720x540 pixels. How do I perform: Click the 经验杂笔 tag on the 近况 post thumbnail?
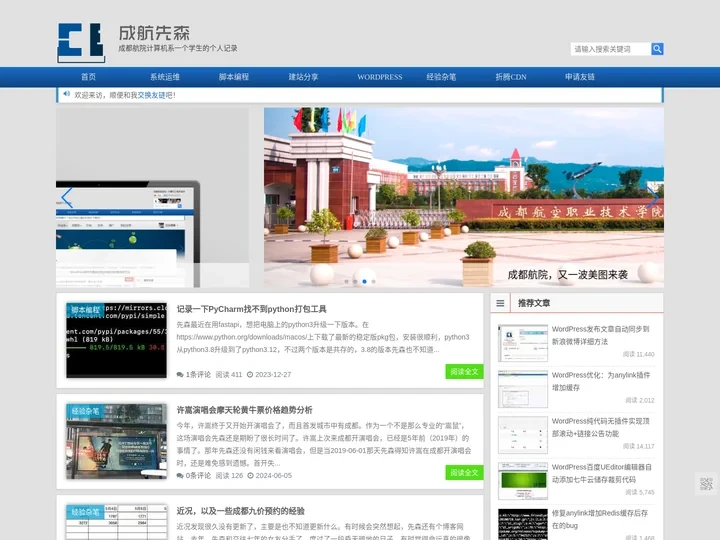click(86, 512)
